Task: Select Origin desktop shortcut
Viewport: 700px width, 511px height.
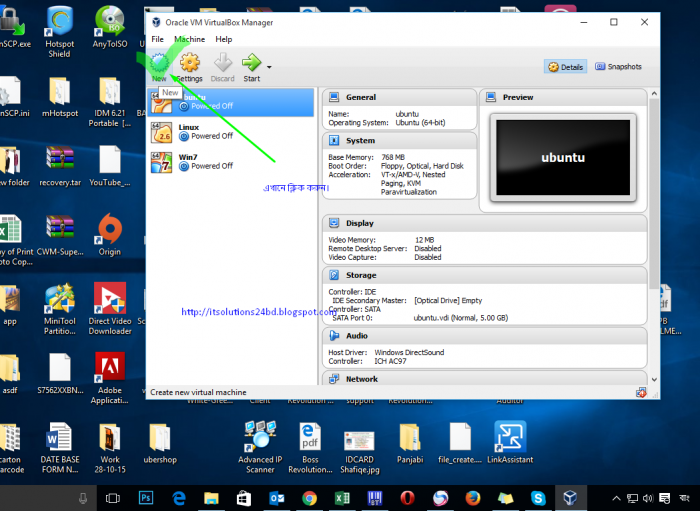Action: (x=110, y=235)
